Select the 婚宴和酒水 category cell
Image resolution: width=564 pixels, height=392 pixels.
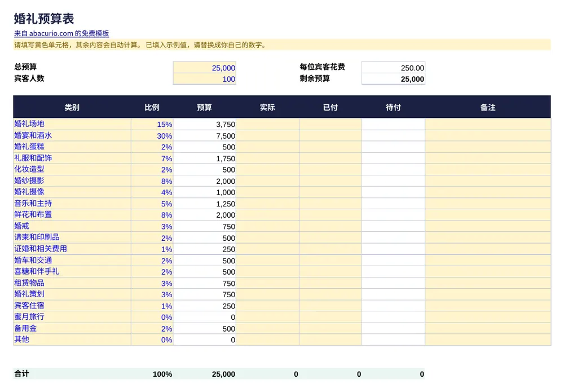[72, 135]
